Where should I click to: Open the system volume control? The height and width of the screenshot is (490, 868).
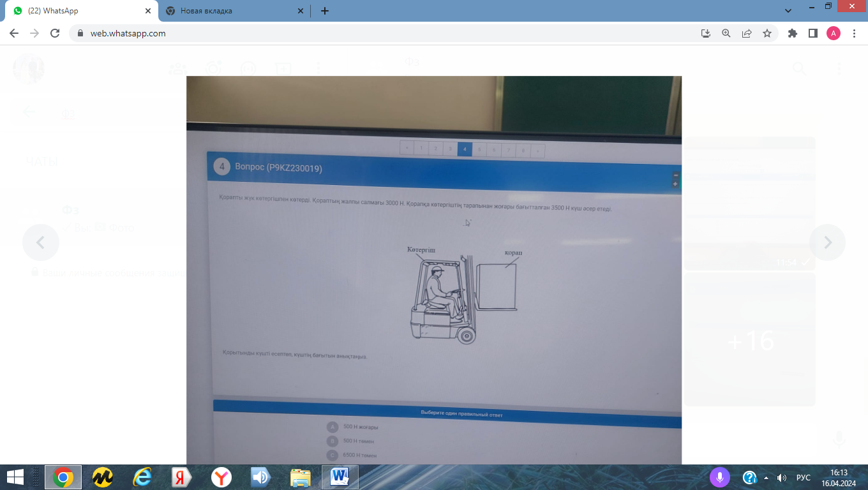[x=781, y=477]
